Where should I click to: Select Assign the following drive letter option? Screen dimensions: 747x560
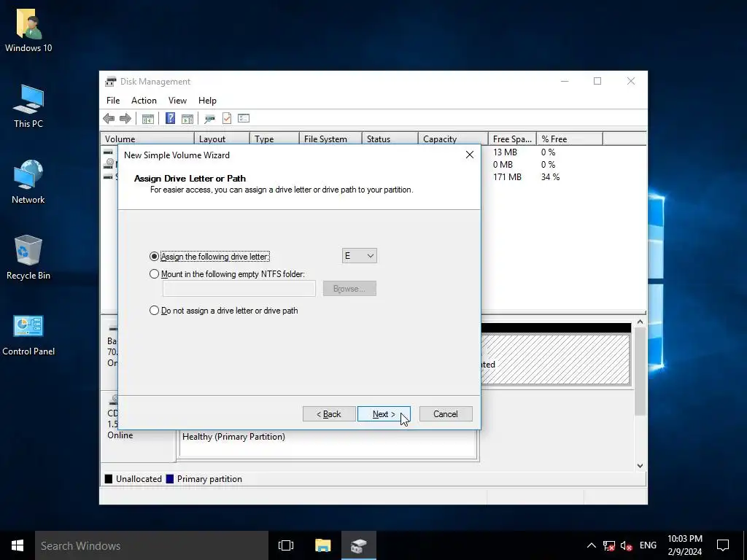click(154, 256)
